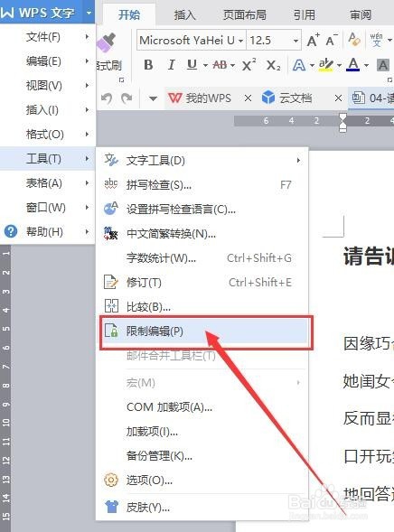Expand underline style dropdown arrow
The height and width of the screenshot is (532, 394).
[x=205, y=65]
